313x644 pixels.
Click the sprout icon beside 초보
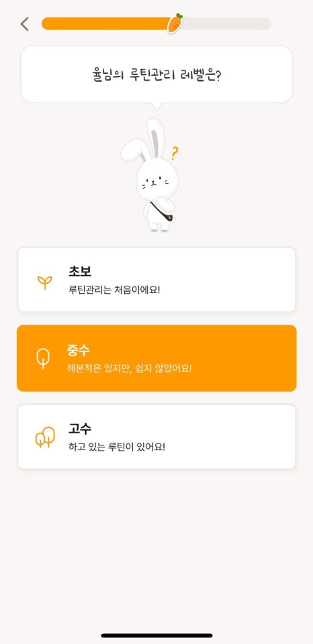pyautogui.click(x=44, y=282)
